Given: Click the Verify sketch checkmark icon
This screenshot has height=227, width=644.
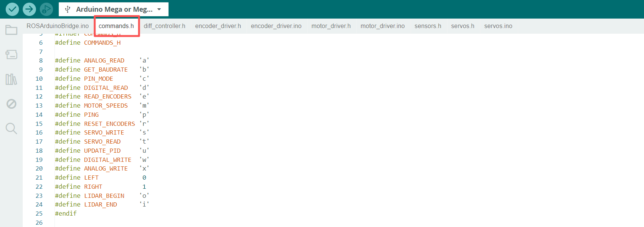Looking at the screenshot, I should click(x=12, y=9).
